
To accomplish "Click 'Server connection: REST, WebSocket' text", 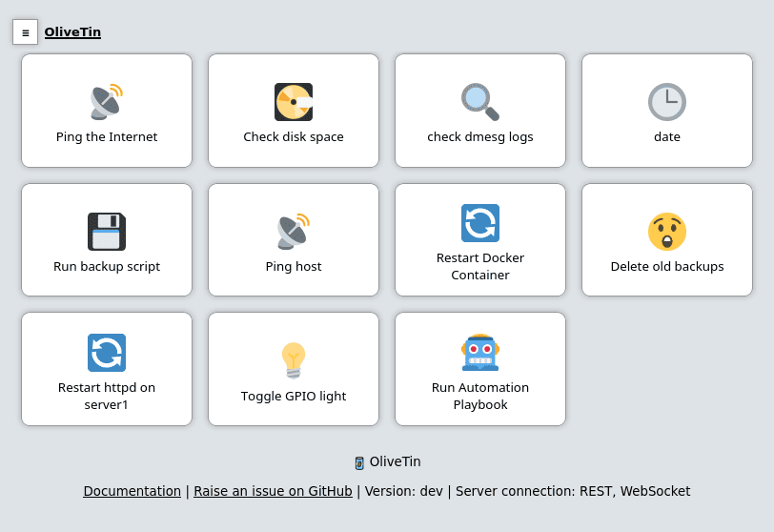I will [573, 492].
